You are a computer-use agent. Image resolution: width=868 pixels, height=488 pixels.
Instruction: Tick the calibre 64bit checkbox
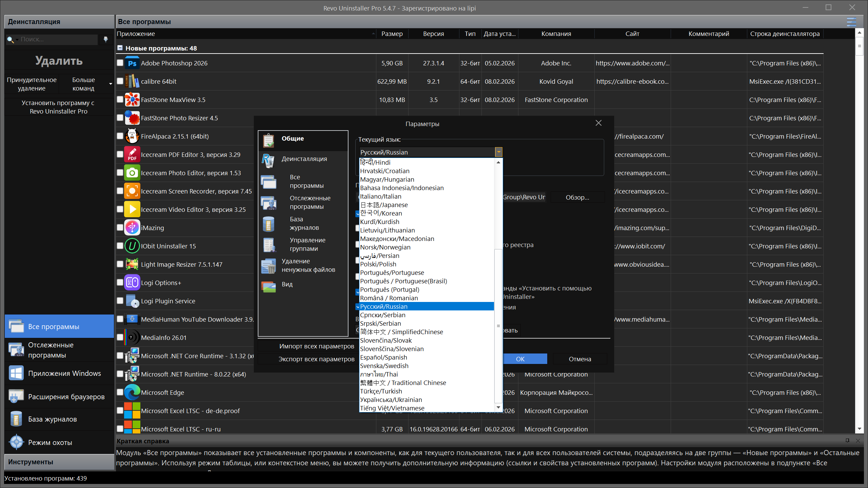[120, 81]
